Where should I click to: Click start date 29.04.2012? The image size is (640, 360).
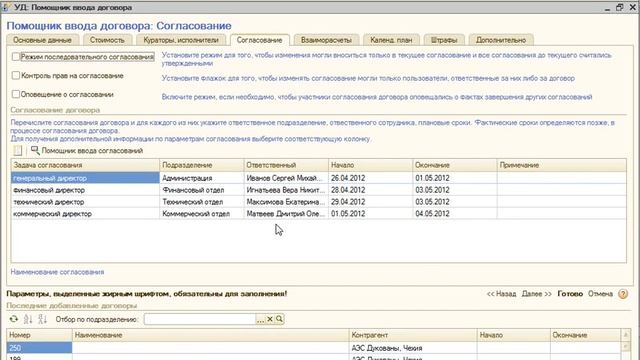(x=371, y=202)
